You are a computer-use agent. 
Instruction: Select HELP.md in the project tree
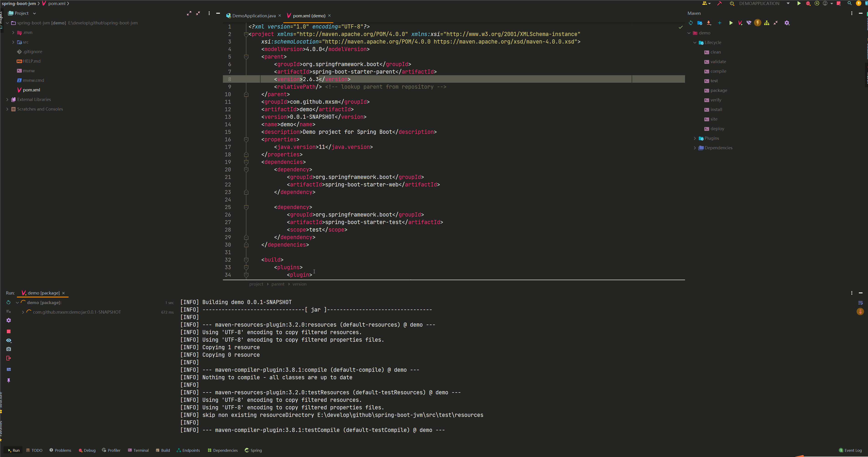(31, 61)
